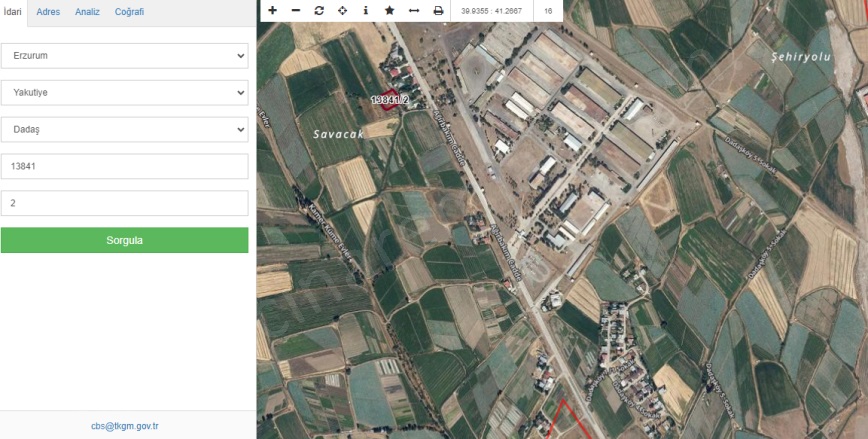868x439 pixels.
Task: Zoom in with the plus icon
Action: [272, 10]
